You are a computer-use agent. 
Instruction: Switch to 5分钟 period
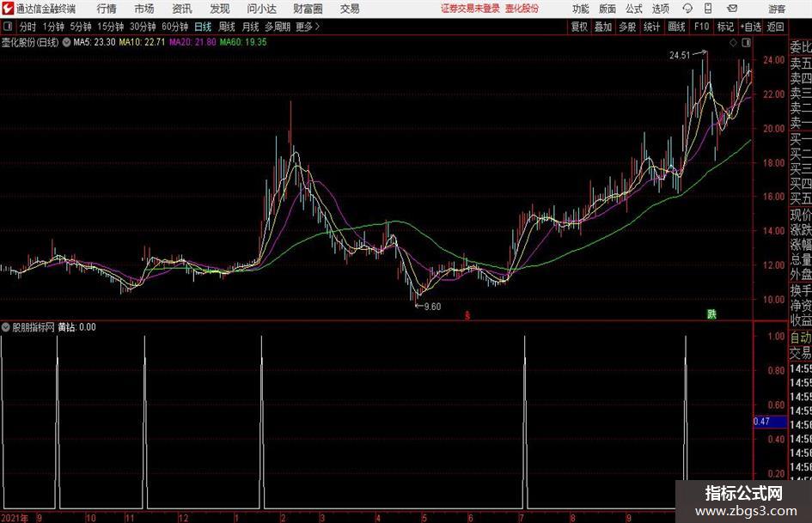click(81, 27)
